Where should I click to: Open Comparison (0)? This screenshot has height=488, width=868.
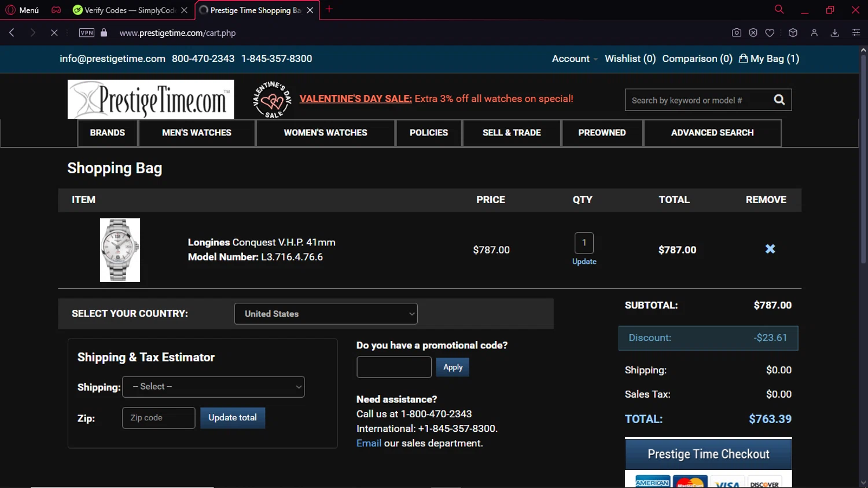697,58
